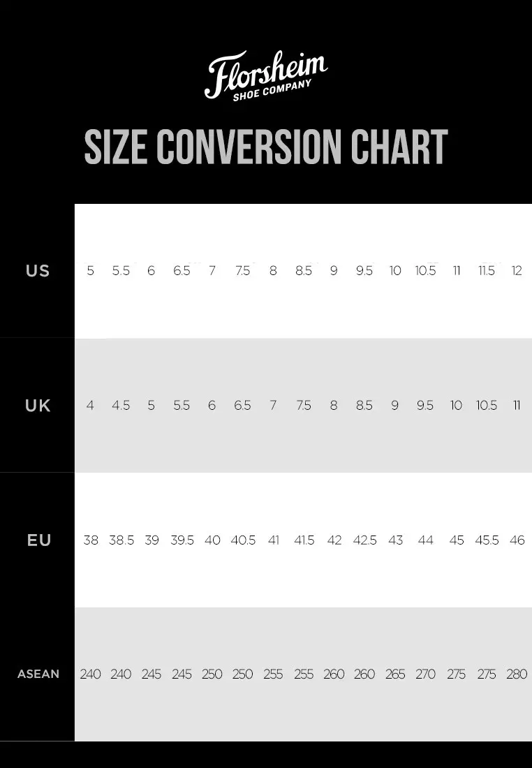Select UK size 8.5 value
This screenshot has width=532, height=768.
point(364,406)
